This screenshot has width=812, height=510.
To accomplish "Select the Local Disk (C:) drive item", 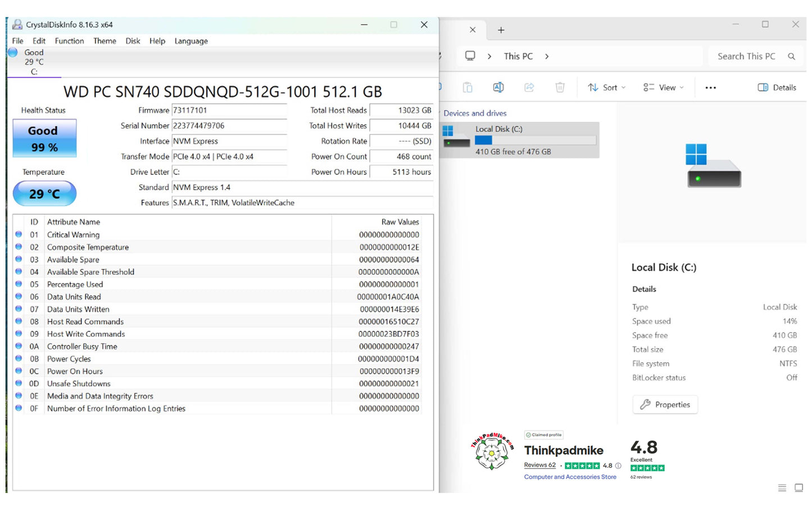I will point(520,140).
